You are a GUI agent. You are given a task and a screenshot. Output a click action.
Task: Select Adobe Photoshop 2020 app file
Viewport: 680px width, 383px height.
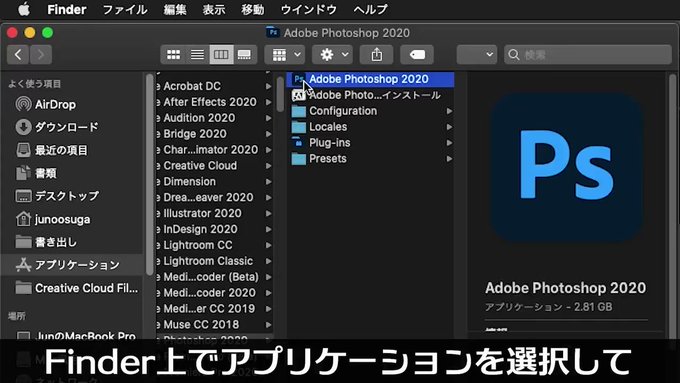tap(371, 79)
